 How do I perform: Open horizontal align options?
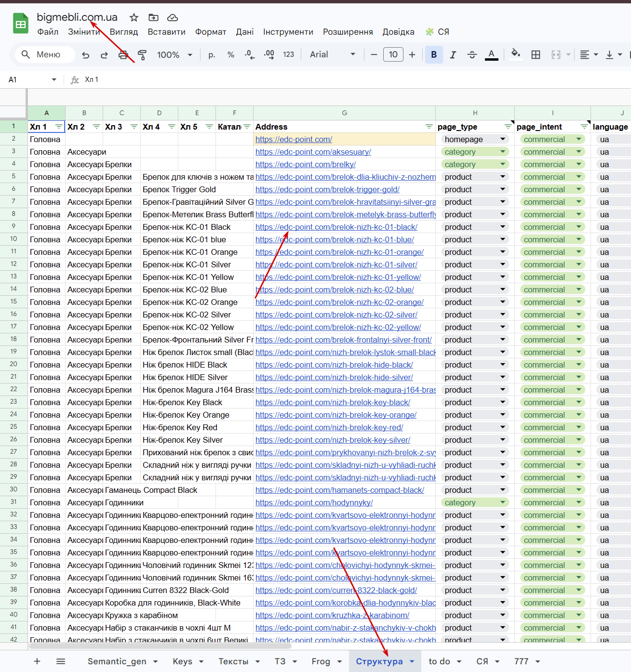click(589, 55)
